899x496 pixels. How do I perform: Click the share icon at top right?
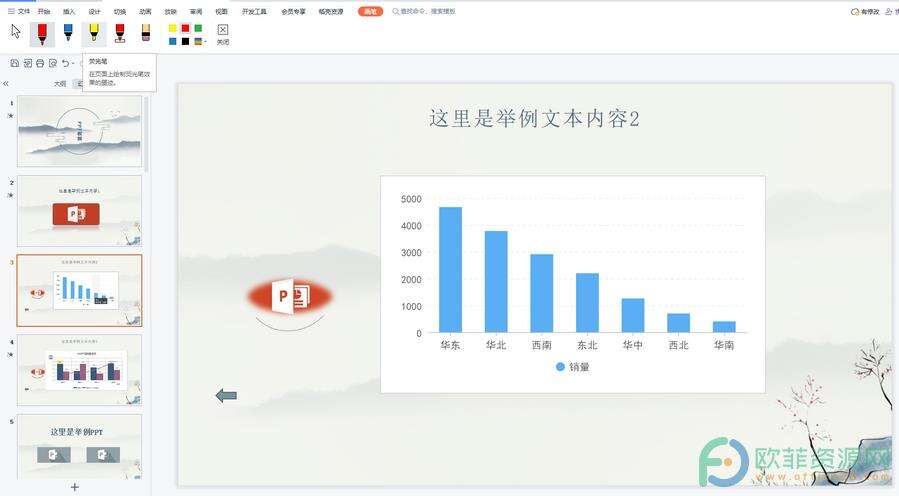pyautogui.click(x=891, y=11)
